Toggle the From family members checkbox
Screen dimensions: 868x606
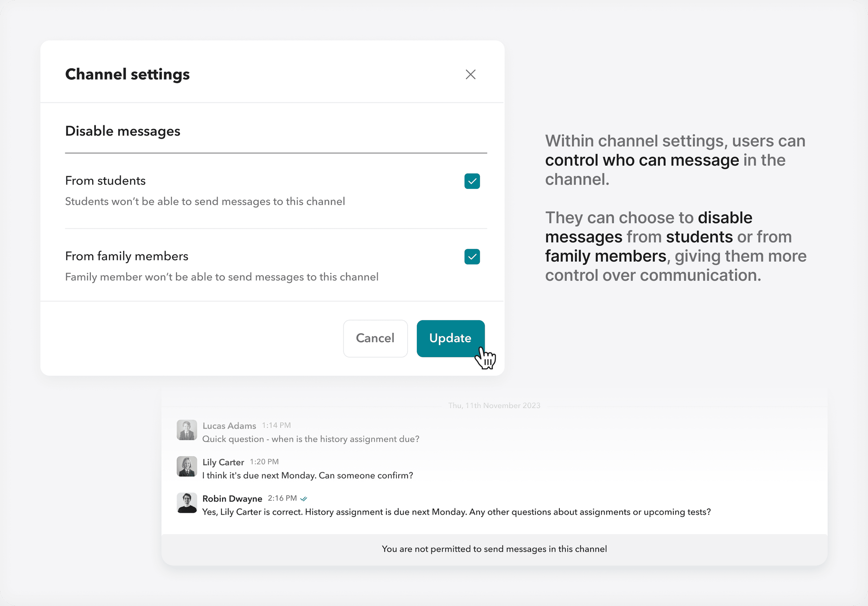[x=472, y=257]
